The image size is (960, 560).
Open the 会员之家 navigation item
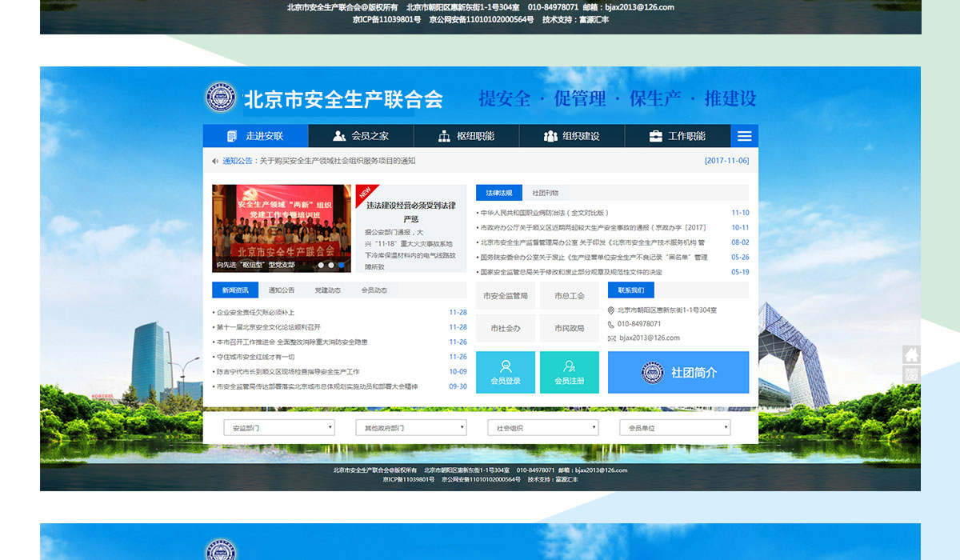coord(361,136)
